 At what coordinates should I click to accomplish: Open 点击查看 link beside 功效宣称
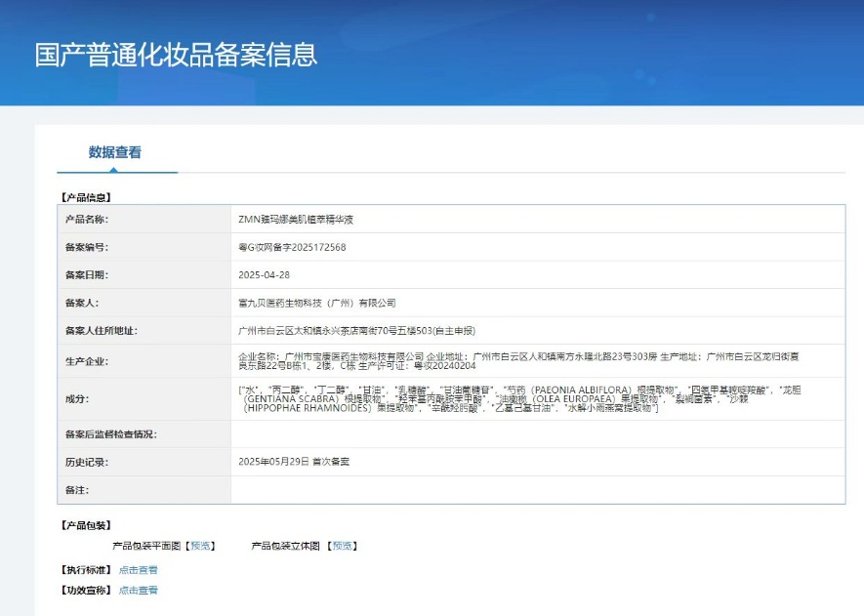[x=138, y=591]
